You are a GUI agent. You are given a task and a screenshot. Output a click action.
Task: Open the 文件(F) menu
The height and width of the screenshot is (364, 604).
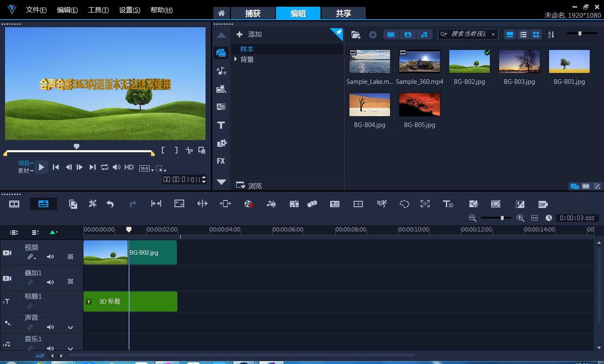(x=36, y=10)
